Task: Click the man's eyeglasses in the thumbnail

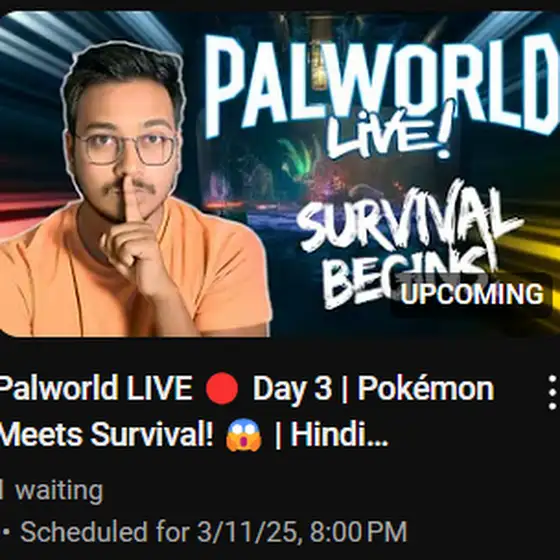Action: (x=128, y=148)
